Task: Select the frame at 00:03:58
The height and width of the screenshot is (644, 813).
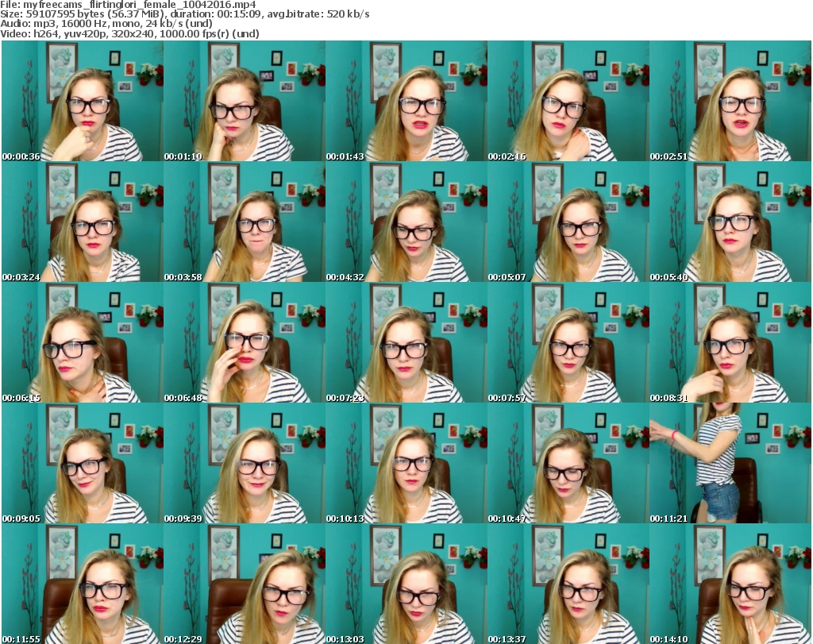Action: coord(245,222)
